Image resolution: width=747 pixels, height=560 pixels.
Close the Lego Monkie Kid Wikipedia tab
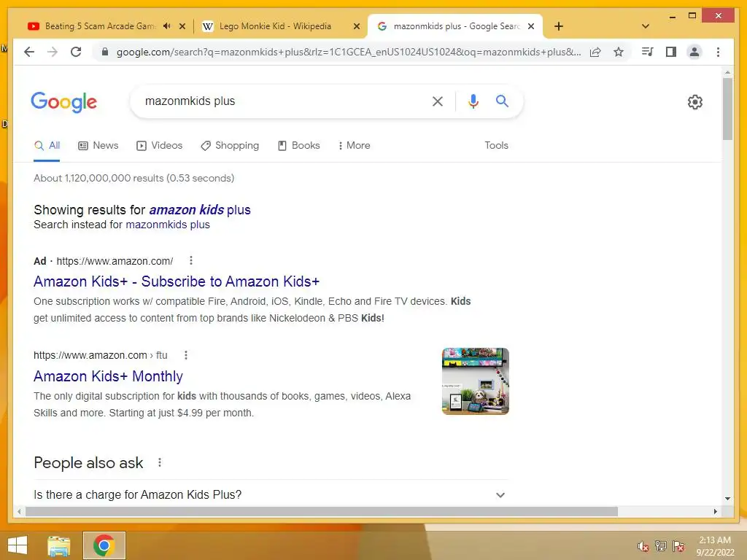coord(356,26)
